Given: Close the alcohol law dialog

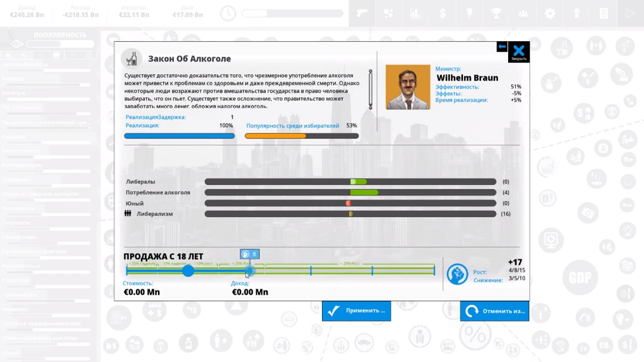Looking at the screenshot, I should click(519, 51).
